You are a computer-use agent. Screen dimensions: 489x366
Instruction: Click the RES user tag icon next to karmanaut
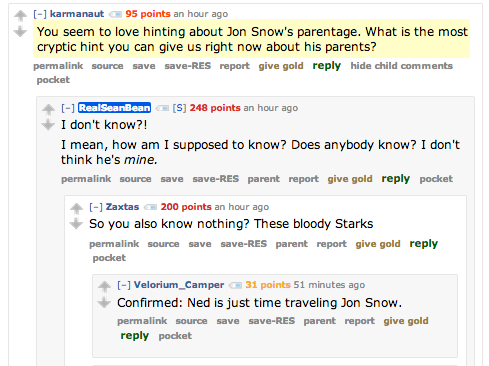click(x=115, y=14)
